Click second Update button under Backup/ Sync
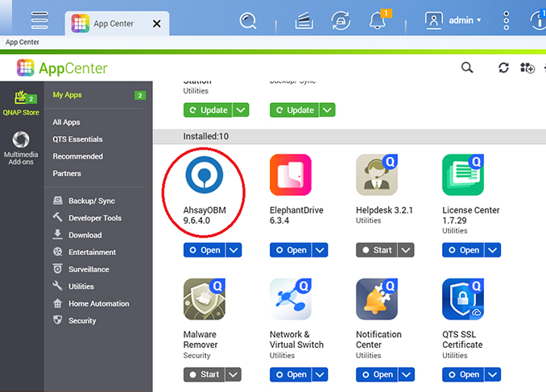 point(294,110)
